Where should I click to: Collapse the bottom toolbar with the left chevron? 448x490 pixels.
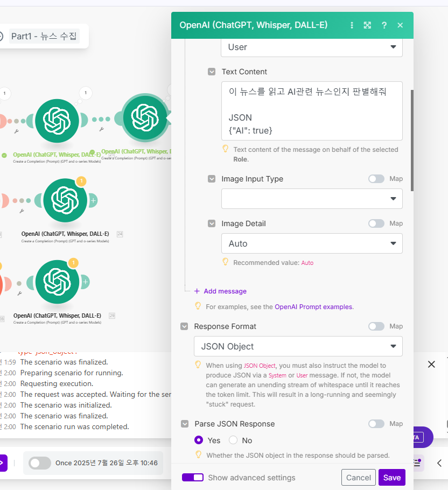tap(439, 463)
